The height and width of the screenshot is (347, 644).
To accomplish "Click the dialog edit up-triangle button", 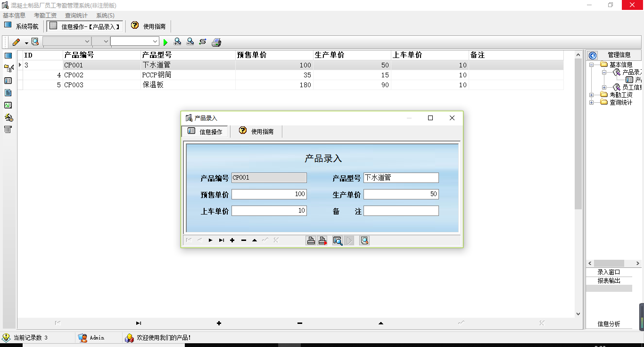I will (255, 240).
